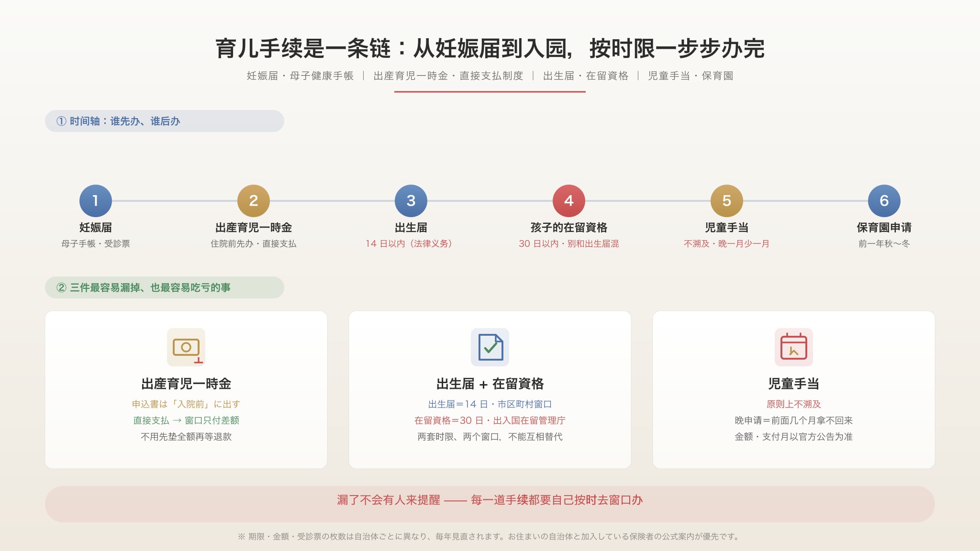This screenshot has width=980, height=551.
Task: Click the text 前一年秋〜冬
Action: click(x=884, y=243)
